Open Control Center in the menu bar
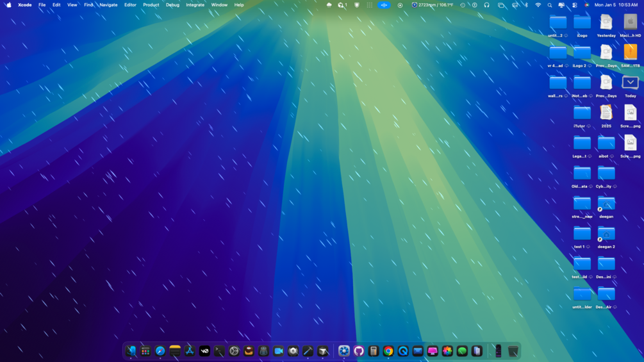This screenshot has height=362, width=644. point(575,5)
